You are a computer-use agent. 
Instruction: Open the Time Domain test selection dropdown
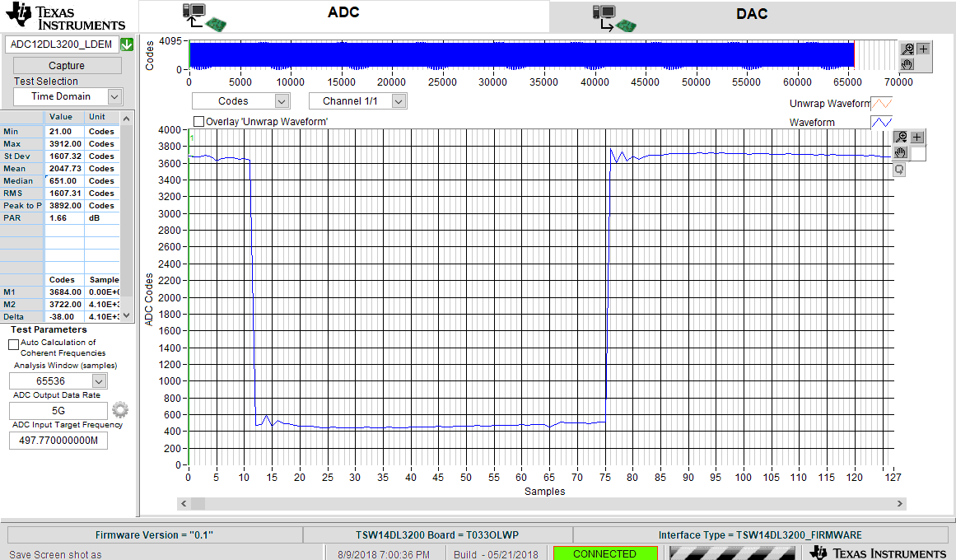tap(114, 96)
